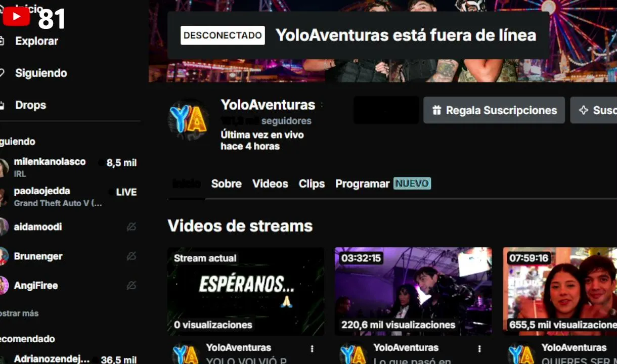This screenshot has width=617, height=364.
Task: Click YA avatar under second video
Action: pyautogui.click(x=353, y=354)
